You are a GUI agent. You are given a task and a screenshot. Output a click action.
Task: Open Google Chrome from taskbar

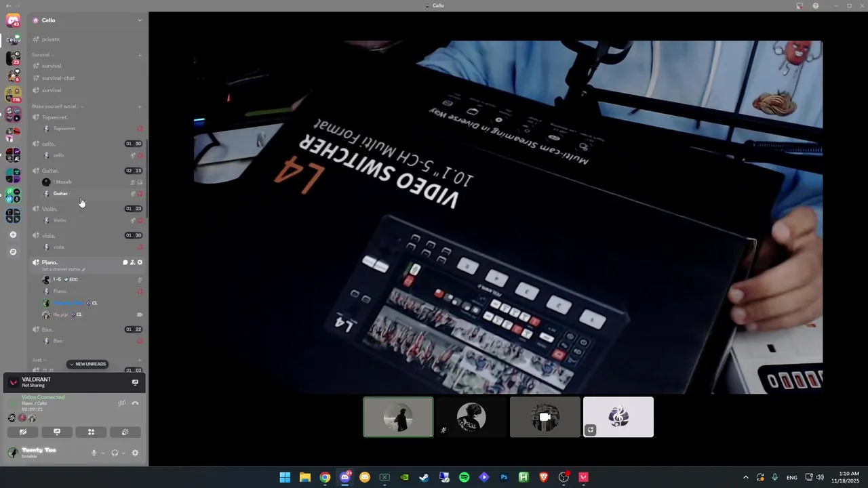pyautogui.click(x=325, y=477)
